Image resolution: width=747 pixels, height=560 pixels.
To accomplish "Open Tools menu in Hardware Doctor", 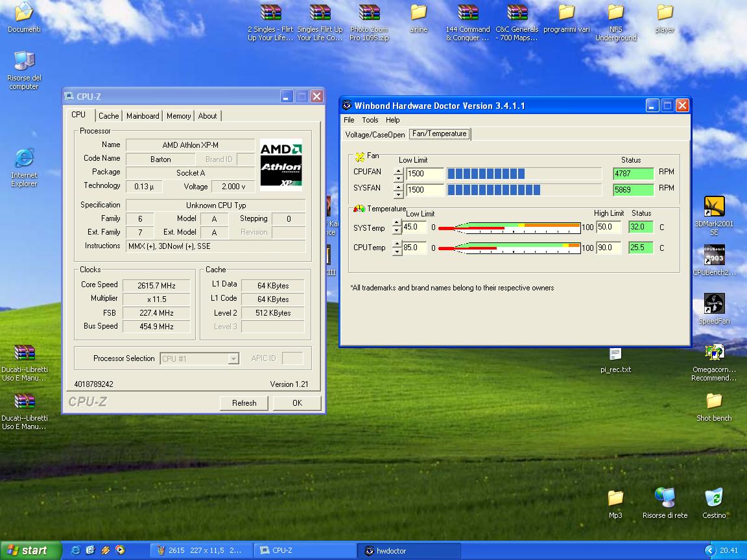I will [370, 120].
